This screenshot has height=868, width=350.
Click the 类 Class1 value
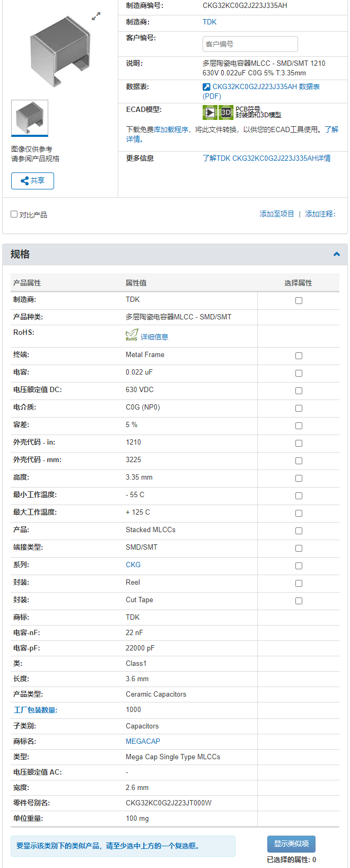click(136, 663)
